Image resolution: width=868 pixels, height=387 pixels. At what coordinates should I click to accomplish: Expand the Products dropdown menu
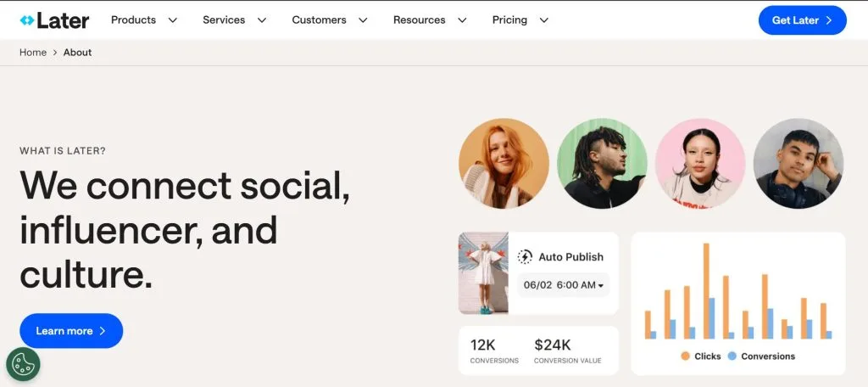(x=144, y=20)
